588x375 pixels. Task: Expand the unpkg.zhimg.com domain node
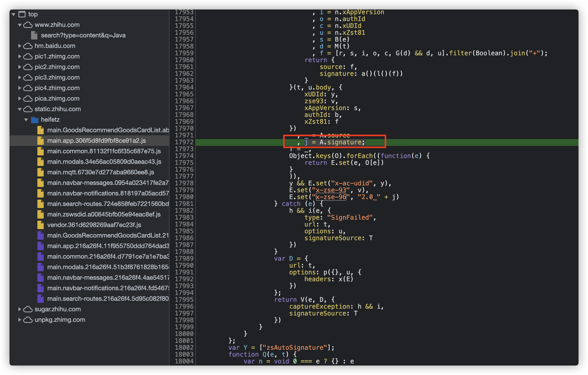pyautogui.click(x=20, y=320)
